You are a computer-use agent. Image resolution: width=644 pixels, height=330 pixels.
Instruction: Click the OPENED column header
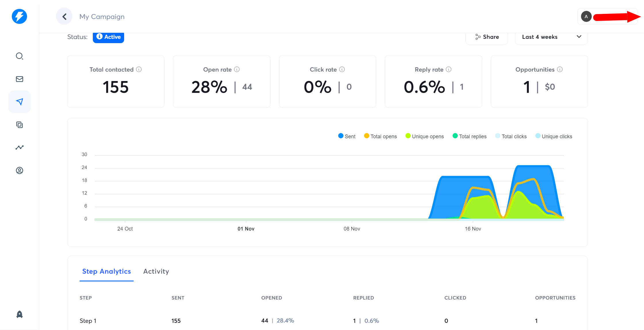point(272,298)
